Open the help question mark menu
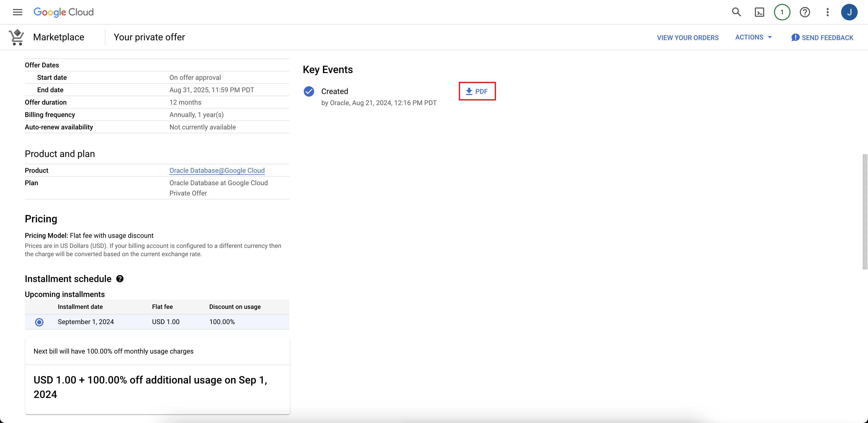This screenshot has width=868, height=423. pos(805,12)
